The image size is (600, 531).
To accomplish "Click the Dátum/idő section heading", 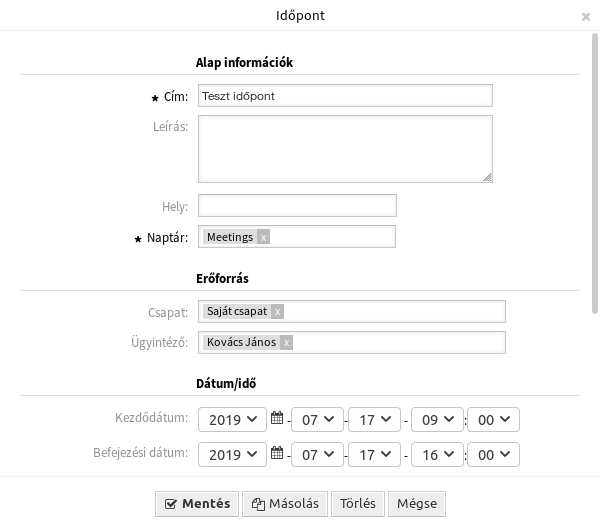I will tap(226, 383).
